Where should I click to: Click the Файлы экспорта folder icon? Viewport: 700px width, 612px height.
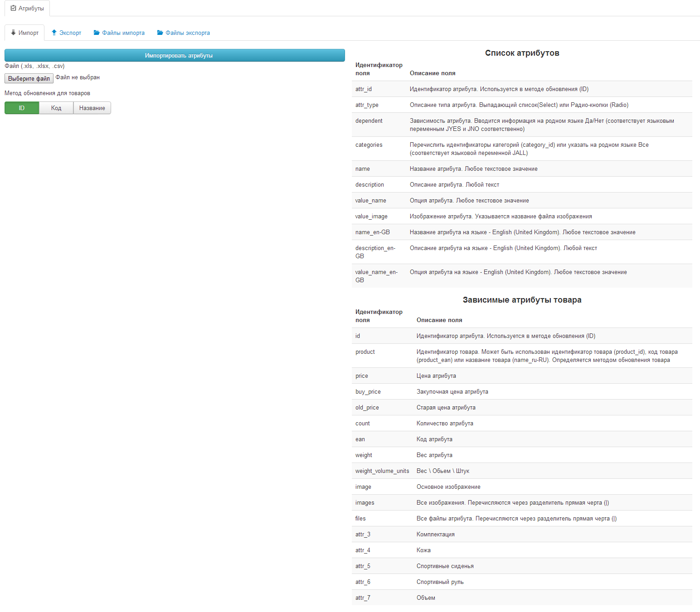[x=160, y=33]
